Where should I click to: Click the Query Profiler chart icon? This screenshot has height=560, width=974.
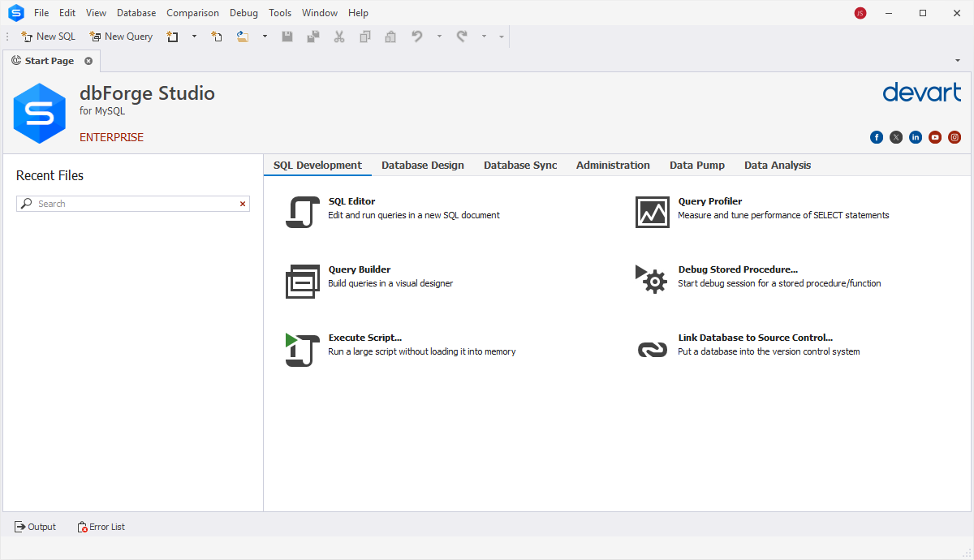click(x=652, y=212)
